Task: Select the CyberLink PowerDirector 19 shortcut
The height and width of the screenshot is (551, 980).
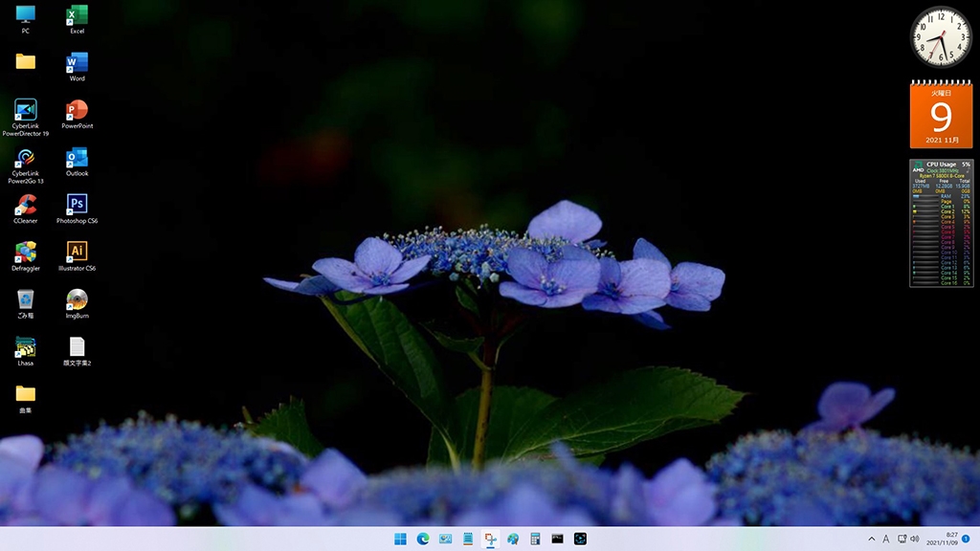Action: click(26, 118)
